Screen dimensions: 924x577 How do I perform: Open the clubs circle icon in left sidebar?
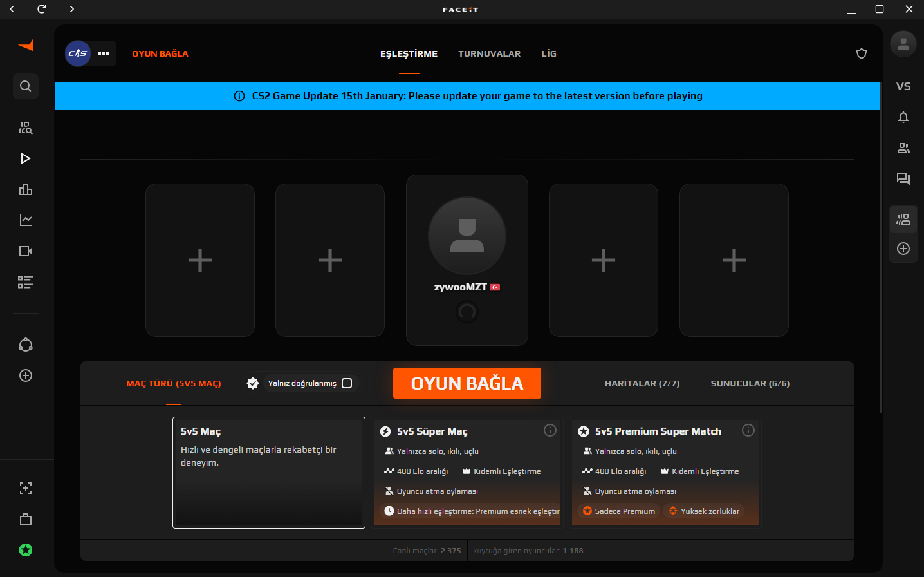26,345
